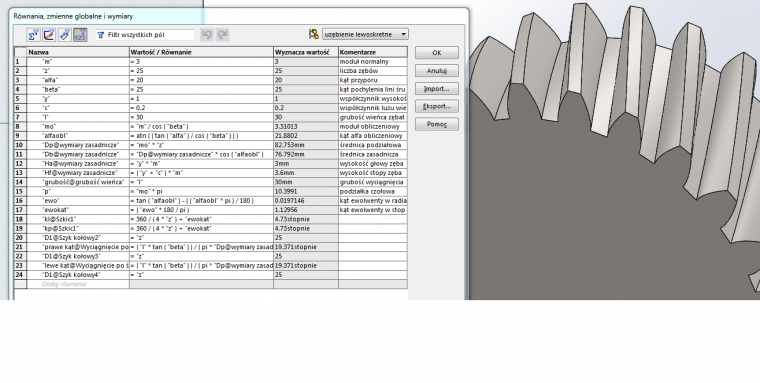Switch to Sketch Equation View icon
This screenshot has height=383, width=760.
click(x=49, y=35)
